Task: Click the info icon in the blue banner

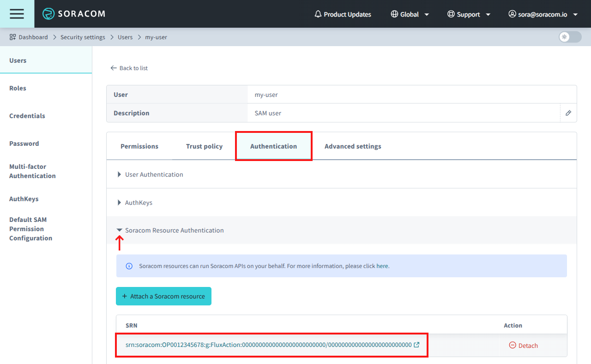Action: (x=129, y=265)
